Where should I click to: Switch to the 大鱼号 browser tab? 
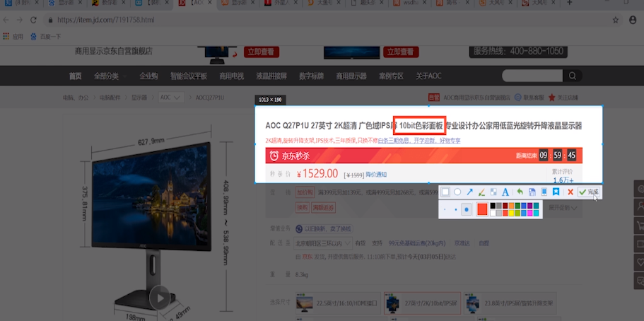point(322,4)
